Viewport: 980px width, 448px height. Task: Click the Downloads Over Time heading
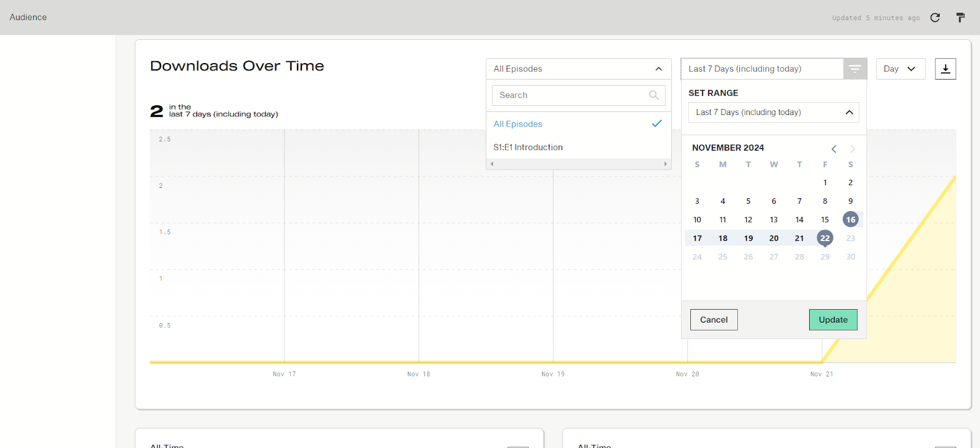(237, 66)
